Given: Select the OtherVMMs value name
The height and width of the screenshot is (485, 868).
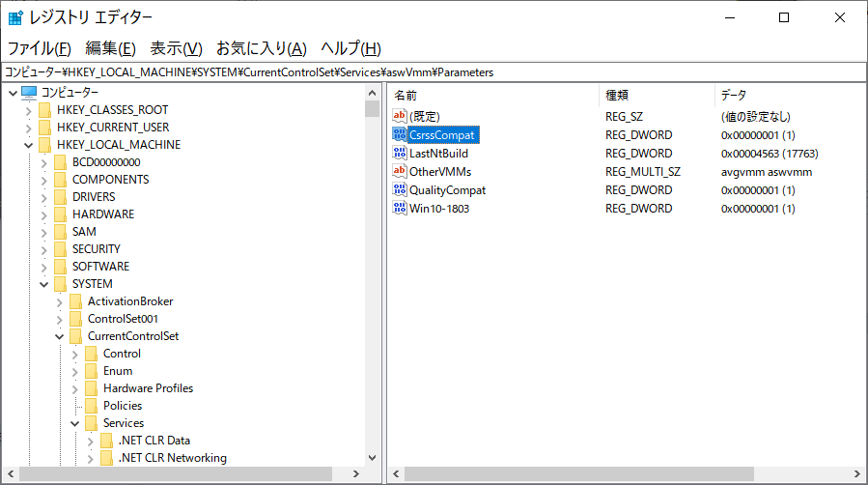Looking at the screenshot, I should 440,172.
